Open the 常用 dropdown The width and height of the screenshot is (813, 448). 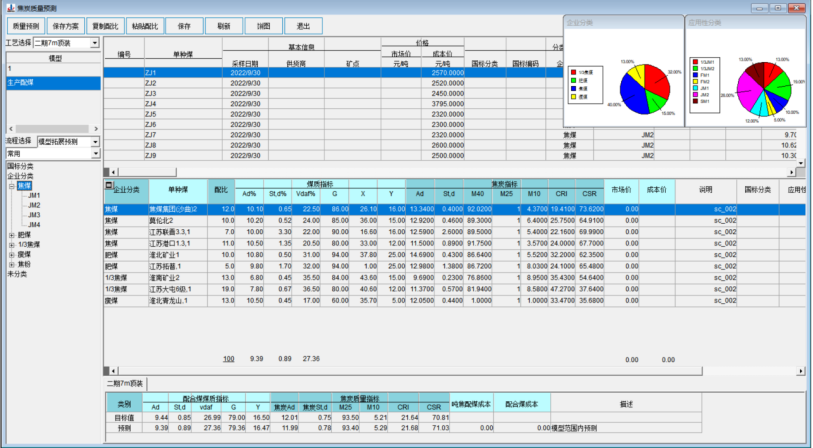[x=95, y=153]
